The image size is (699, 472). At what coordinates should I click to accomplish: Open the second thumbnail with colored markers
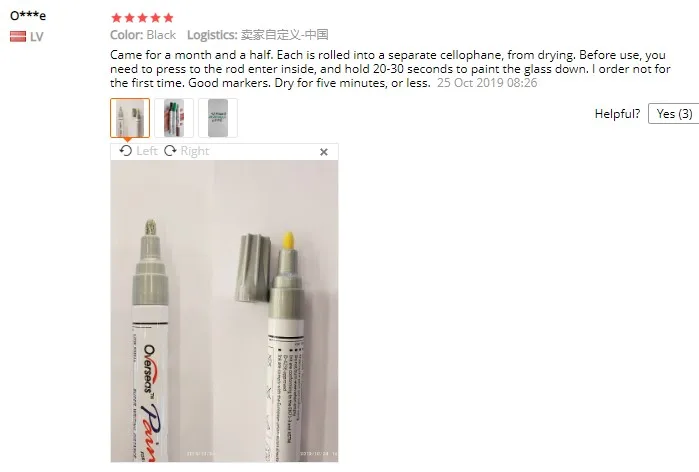[x=174, y=118]
